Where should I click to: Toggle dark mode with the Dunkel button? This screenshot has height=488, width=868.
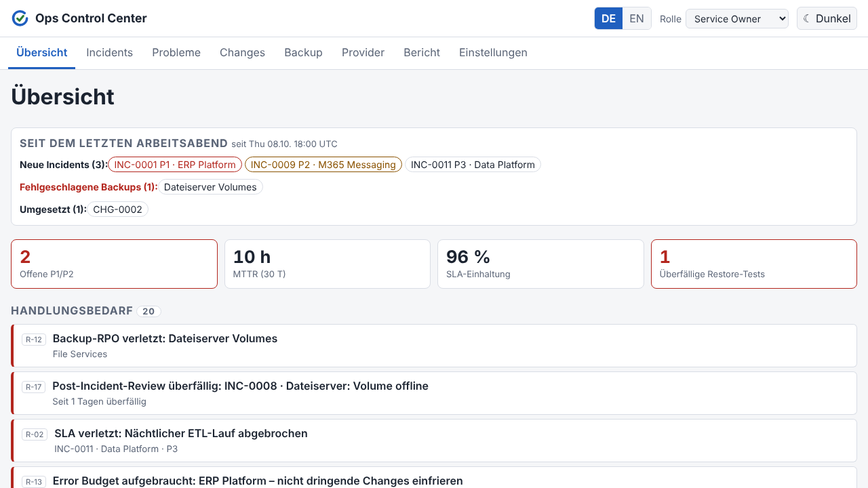827,18
